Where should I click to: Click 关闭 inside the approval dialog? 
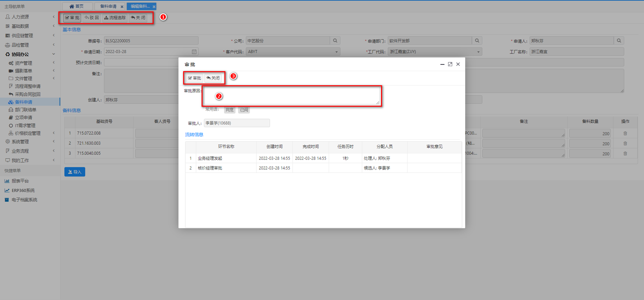213,78
